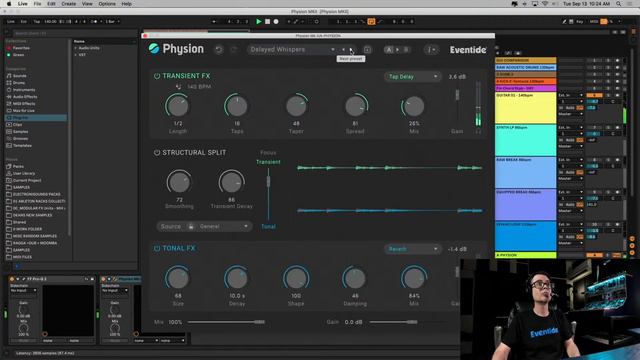The width and height of the screenshot is (640, 360).
Task: Toggle tempo sync icon beside 140 BPM
Action: (x=178, y=87)
